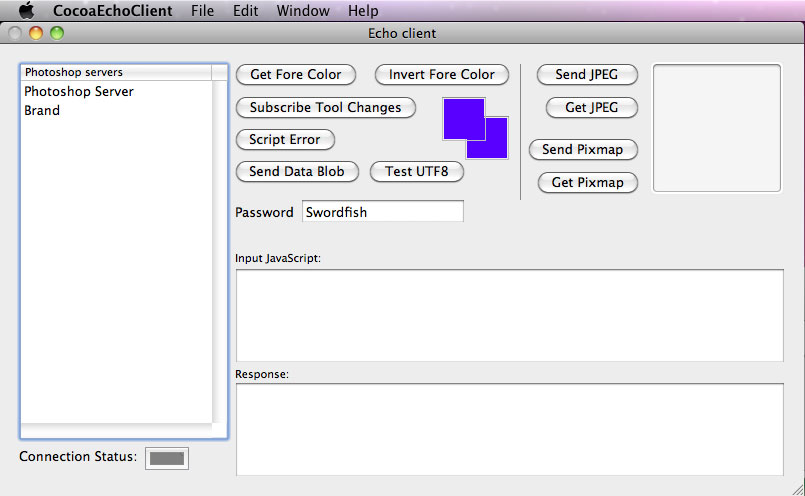Click the Get Fore Color button
The height and width of the screenshot is (496, 805).
click(x=296, y=74)
